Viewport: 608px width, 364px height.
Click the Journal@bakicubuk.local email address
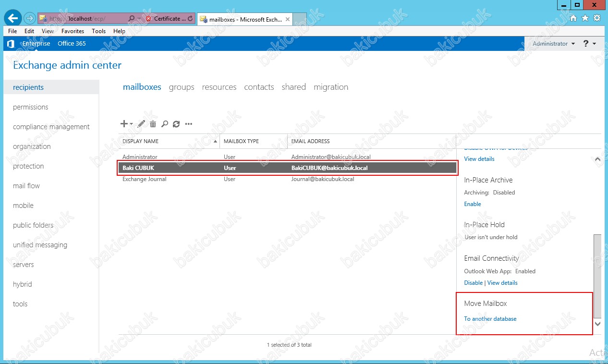(323, 179)
